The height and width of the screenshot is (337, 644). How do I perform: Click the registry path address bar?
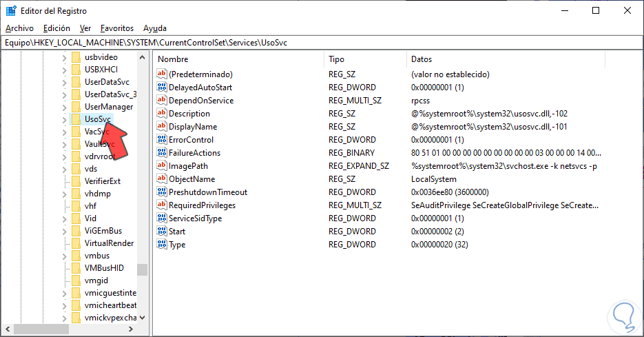click(320, 42)
